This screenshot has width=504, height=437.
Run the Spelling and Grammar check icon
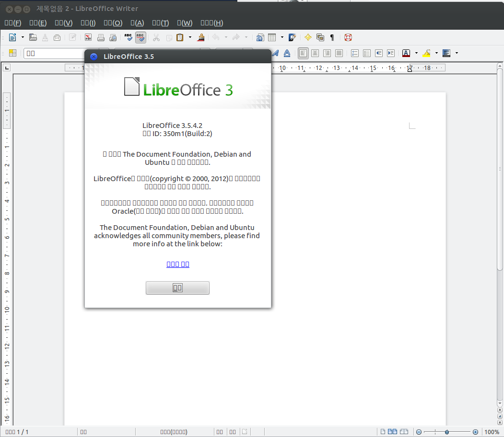tap(128, 37)
